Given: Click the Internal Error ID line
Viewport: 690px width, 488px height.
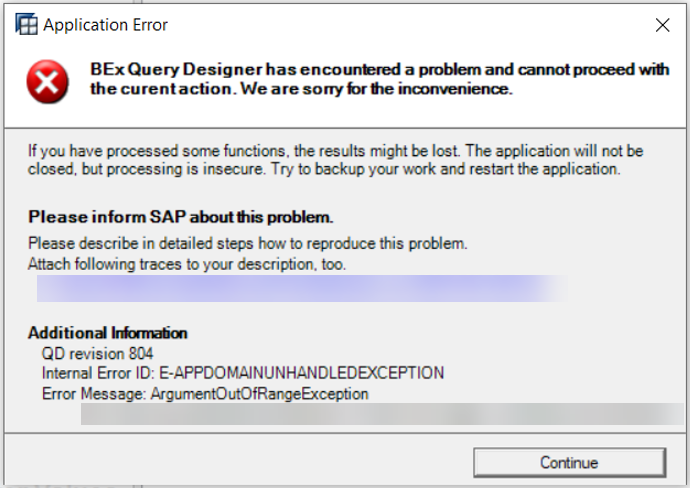Looking at the screenshot, I should tap(243, 373).
